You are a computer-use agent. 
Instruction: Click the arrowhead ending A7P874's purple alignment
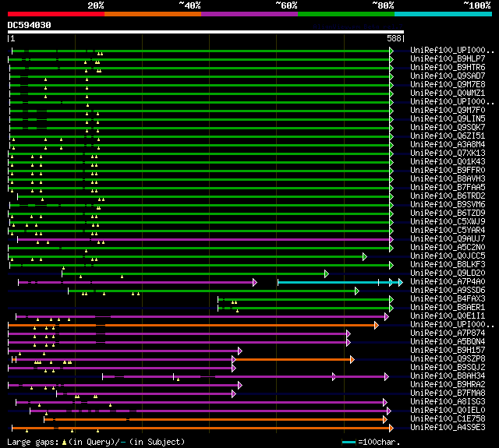point(349,333)
